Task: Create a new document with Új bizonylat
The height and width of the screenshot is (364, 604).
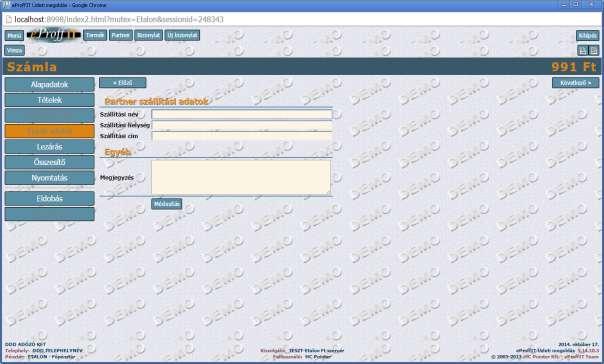Action: tap(182, 35)
